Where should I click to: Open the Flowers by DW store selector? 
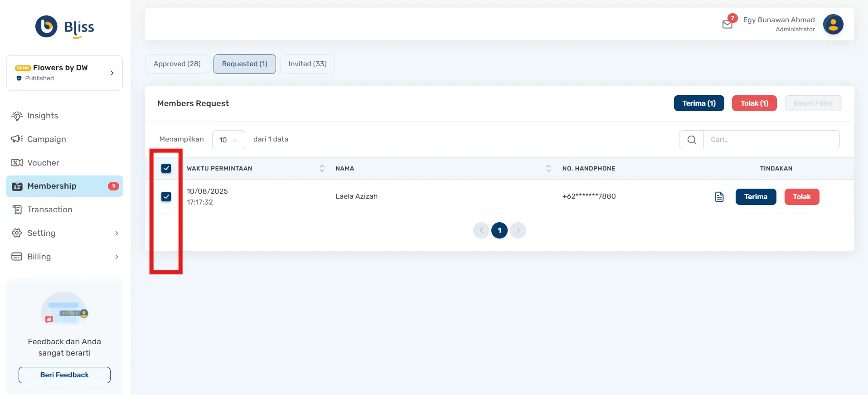click(x=64, y=73)
